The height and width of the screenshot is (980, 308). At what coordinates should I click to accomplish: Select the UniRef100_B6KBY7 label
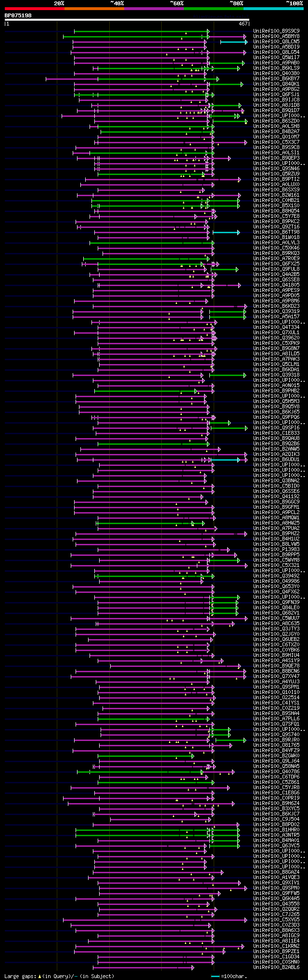point(276,78)
